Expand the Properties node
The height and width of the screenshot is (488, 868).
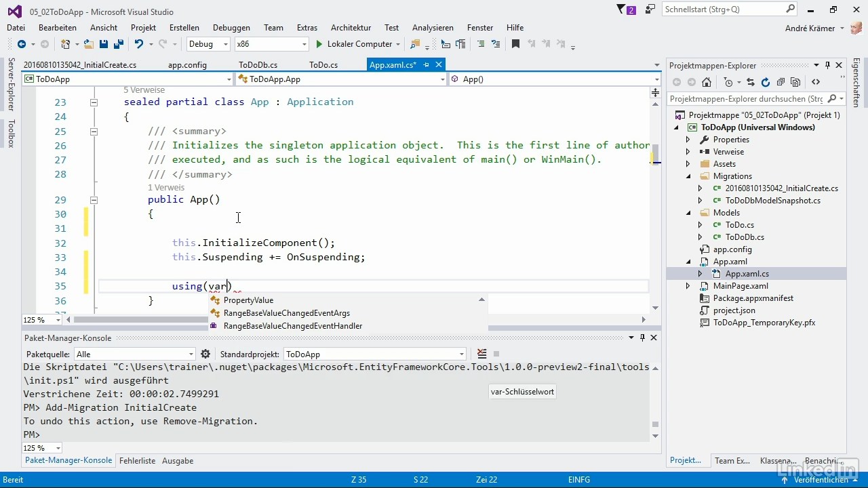688,140
